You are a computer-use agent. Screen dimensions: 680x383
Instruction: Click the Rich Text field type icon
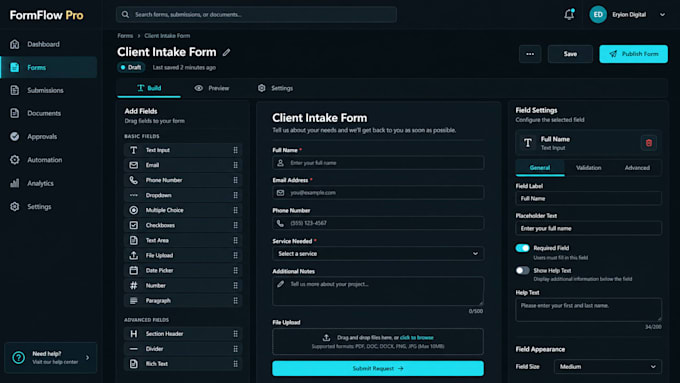point(134,363)
